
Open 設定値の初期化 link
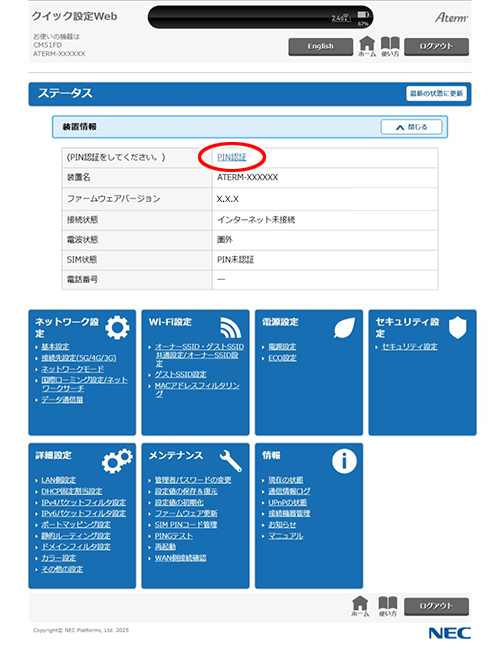pos(179,502)
